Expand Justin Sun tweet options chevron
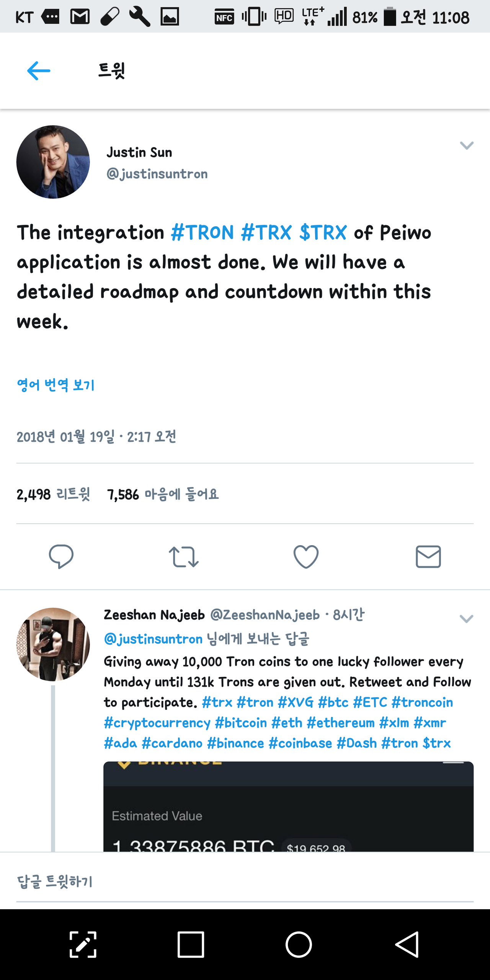 point(466,145)
